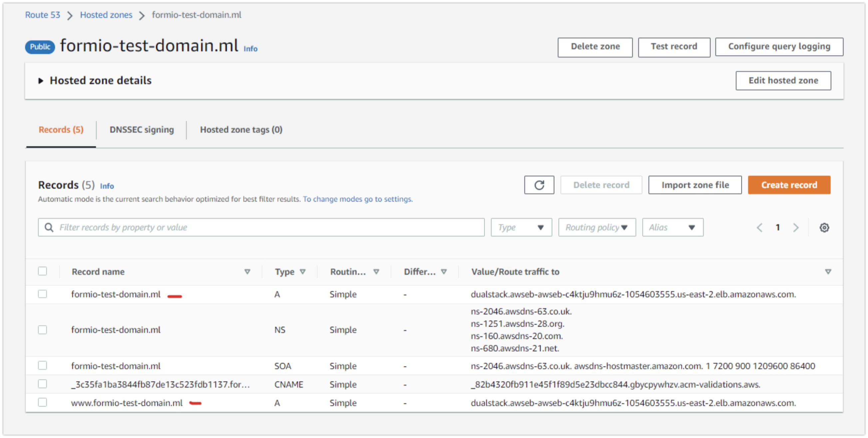Click ns-1251.awsdns-28.org. name server value
This screenshot has height=438, width=868.
pyautogui.click(x=517, y=324)
